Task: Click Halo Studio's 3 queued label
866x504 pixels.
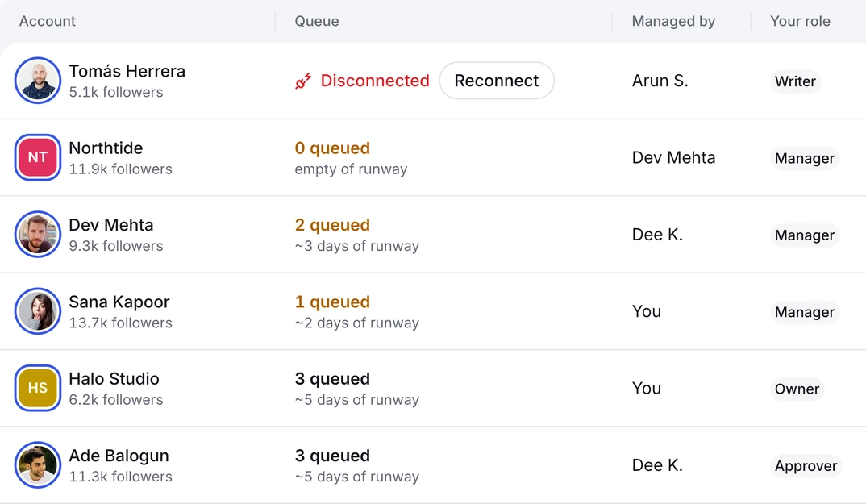Action: pyautogui.click(x=332, y=378)
